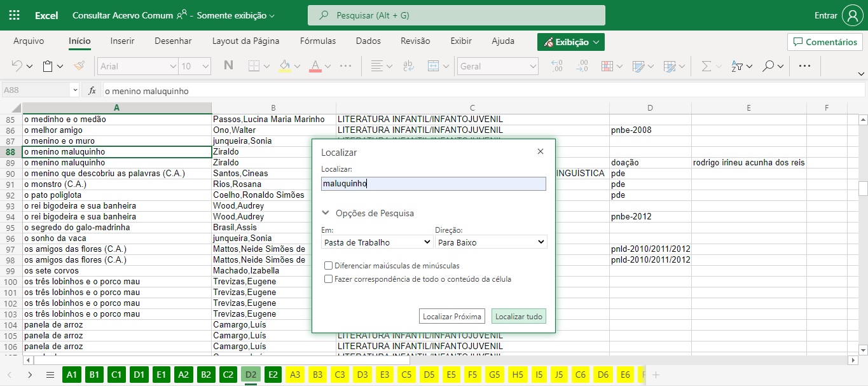Click the Localizar text input field

tap(433, 184)
